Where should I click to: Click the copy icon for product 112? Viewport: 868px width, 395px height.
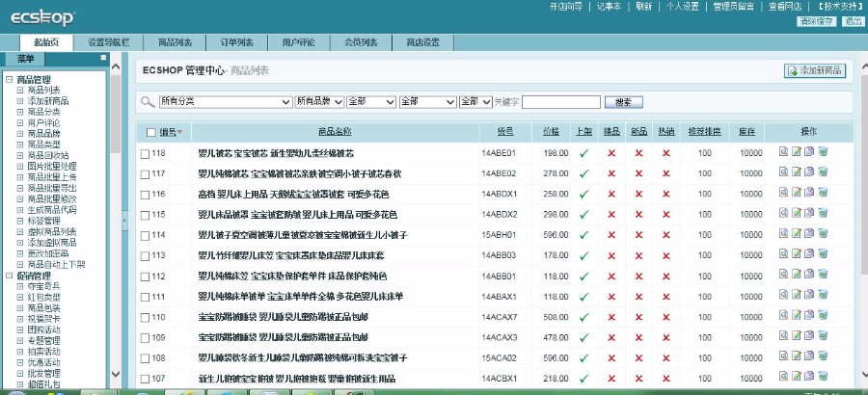coord(809,275)
